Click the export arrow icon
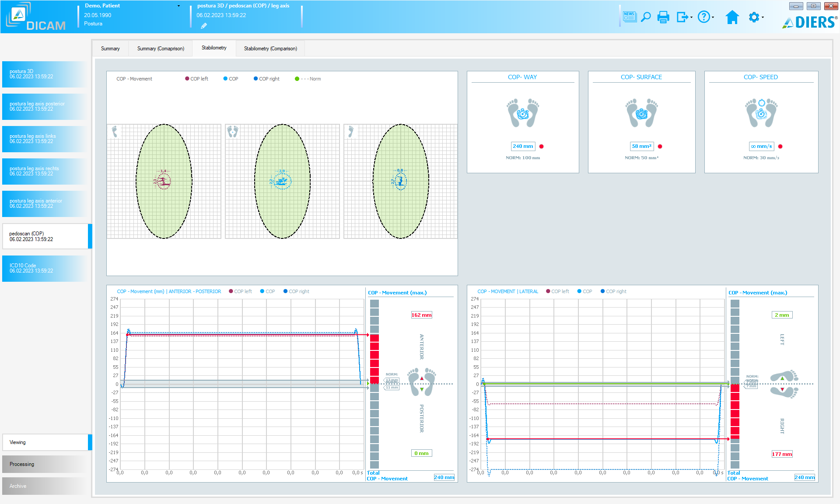 682,17
